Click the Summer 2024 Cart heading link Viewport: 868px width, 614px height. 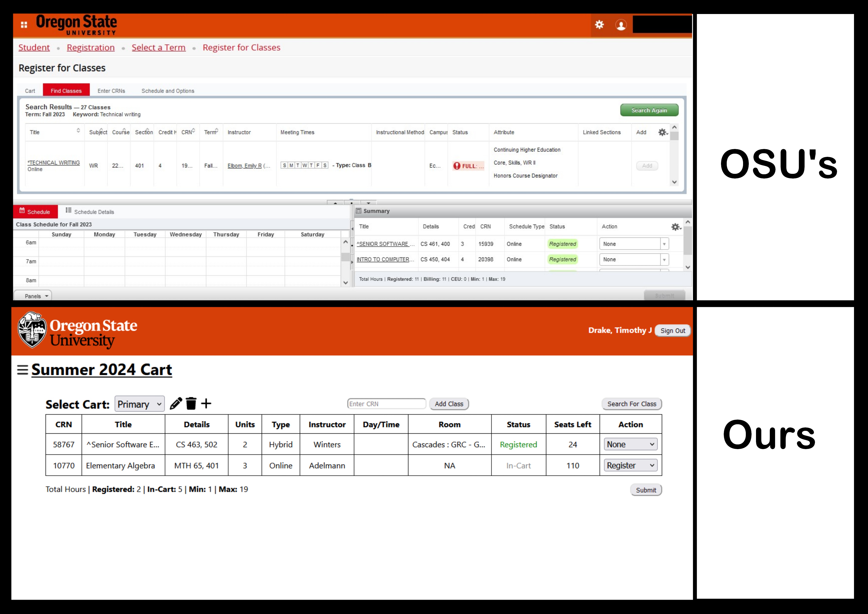(102, 370)
